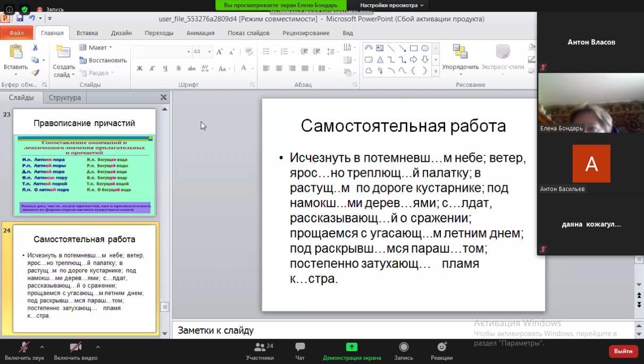Open Reactions (Реакции) in Zoom toolbar

441,351
